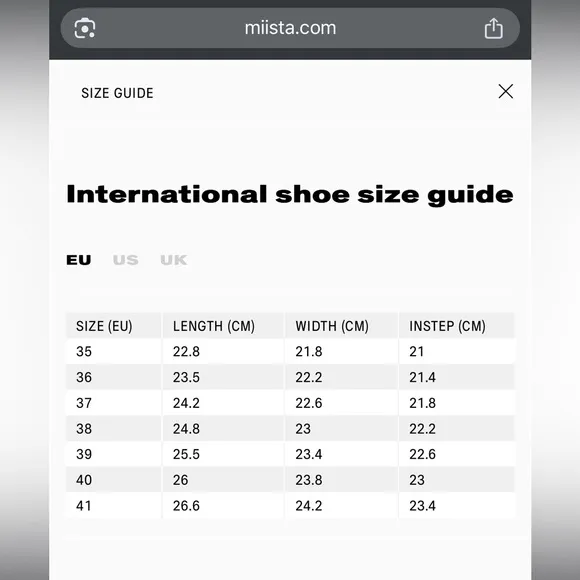The height and width of the screenshot is (580, 580).
Task: Select the miista.com address bar
Action: pos(290,28)
